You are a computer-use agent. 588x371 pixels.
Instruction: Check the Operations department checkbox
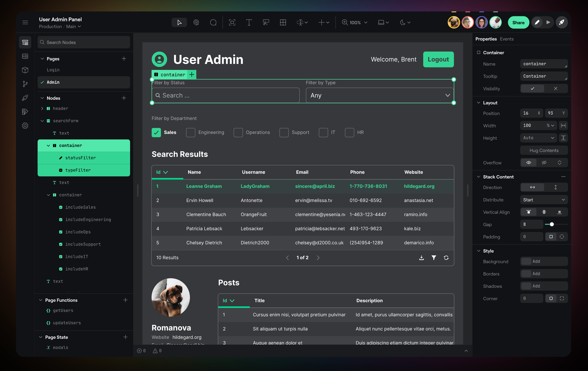(238, 132)
